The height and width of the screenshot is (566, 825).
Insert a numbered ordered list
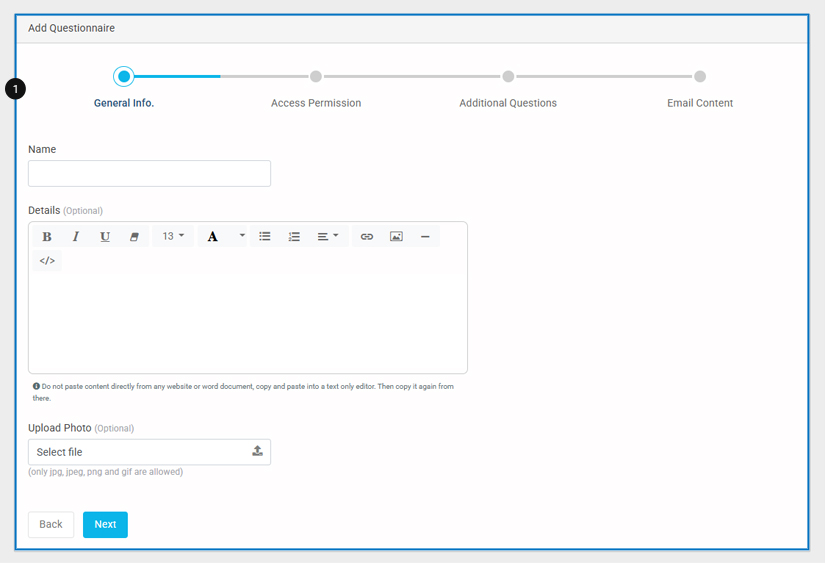point(294,237)
